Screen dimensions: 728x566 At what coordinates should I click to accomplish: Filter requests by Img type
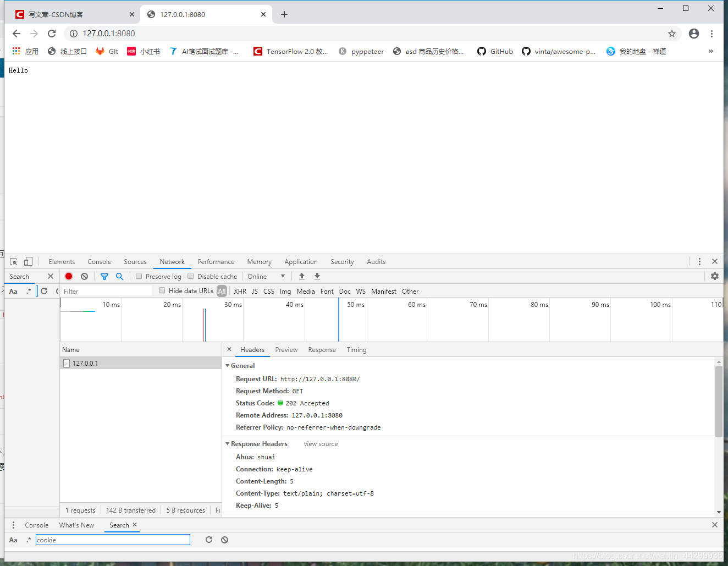coord(285,291)
